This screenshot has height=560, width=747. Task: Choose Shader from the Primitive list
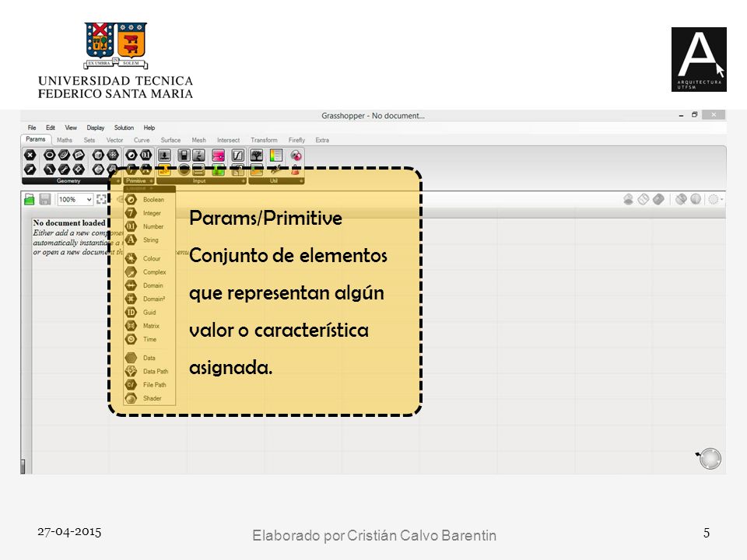pyautogui.click(x=149, y=398)
